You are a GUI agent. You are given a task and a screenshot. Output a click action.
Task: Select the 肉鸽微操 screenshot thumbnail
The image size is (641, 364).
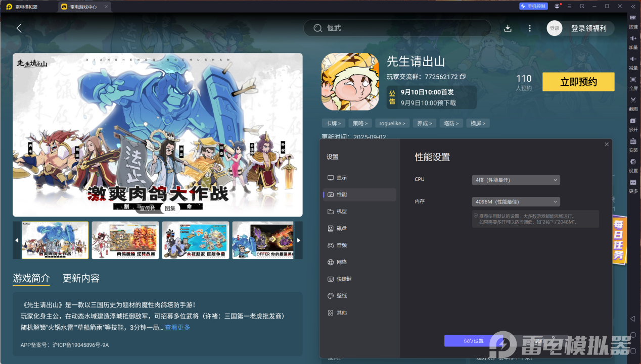[x=125, y=240]
